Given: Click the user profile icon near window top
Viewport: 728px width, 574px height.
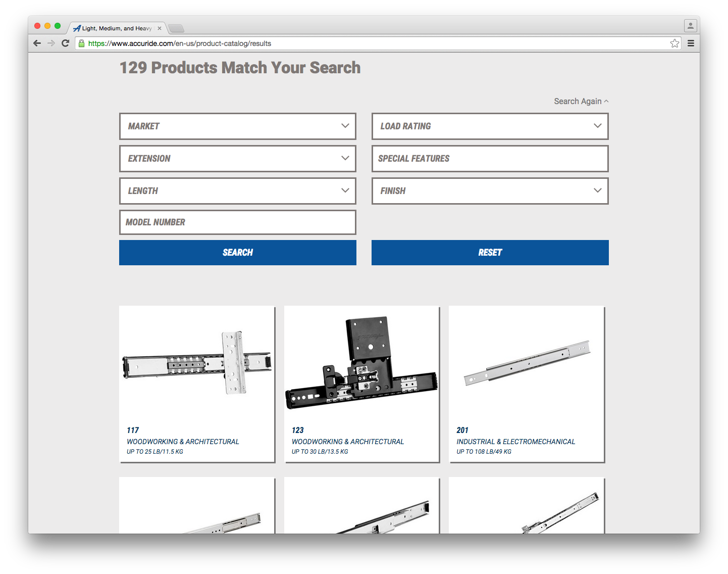Looking at the screenshot, I should 690,25.
